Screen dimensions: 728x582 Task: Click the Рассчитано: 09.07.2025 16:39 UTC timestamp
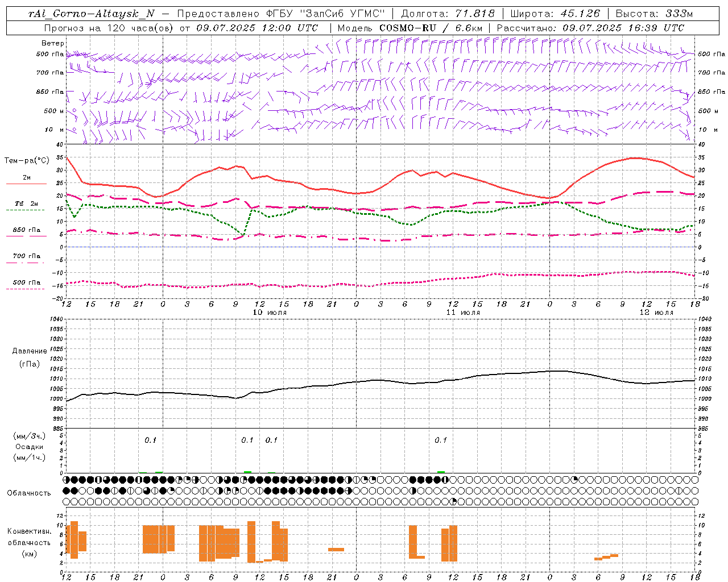click(x=590, y=28)
